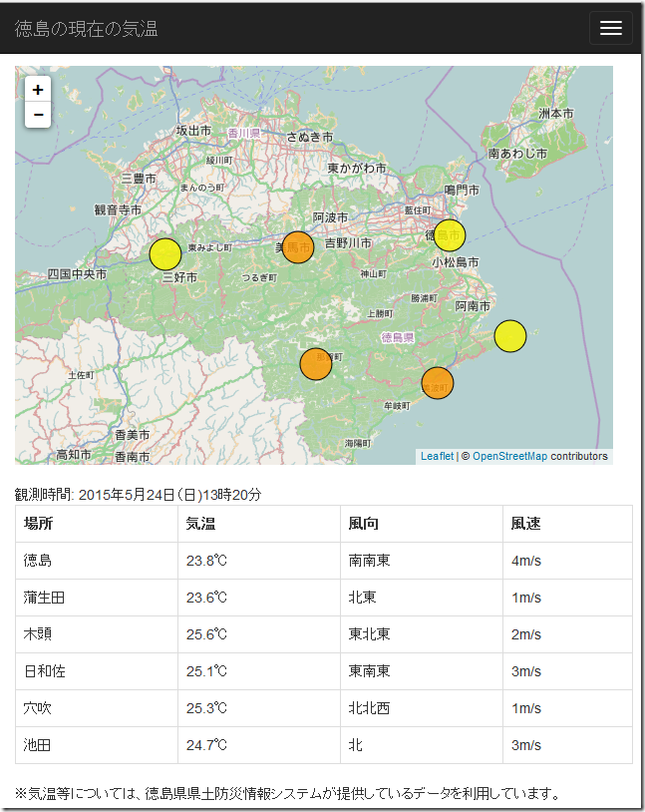Click the 四国中央市 label on the map

[77, 274]
